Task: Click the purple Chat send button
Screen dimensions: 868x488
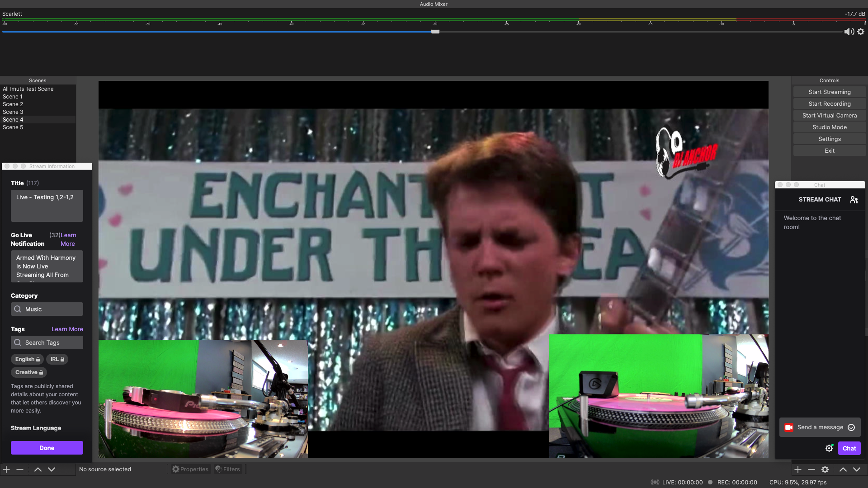Action: click(x=849, y=448)
